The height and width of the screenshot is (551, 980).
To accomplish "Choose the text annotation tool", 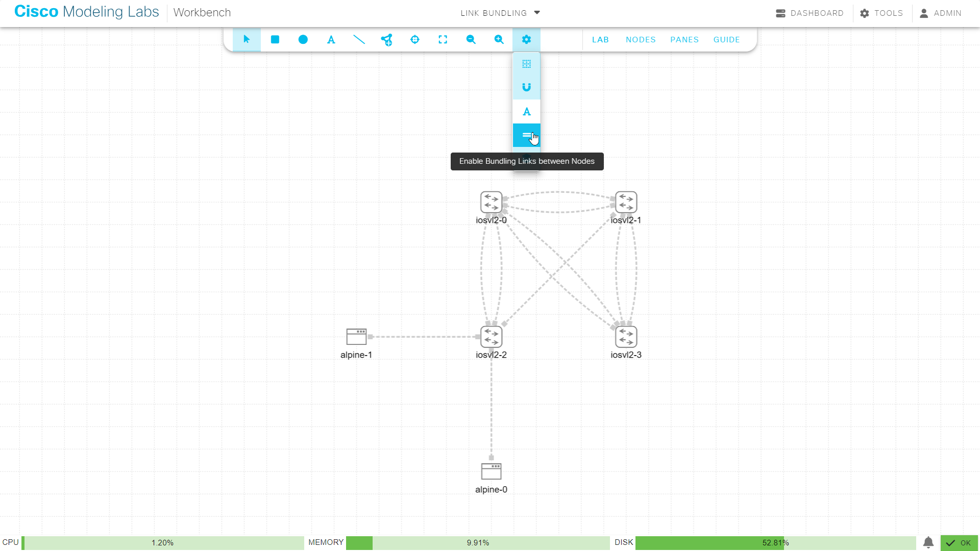I will click(331, 39).
